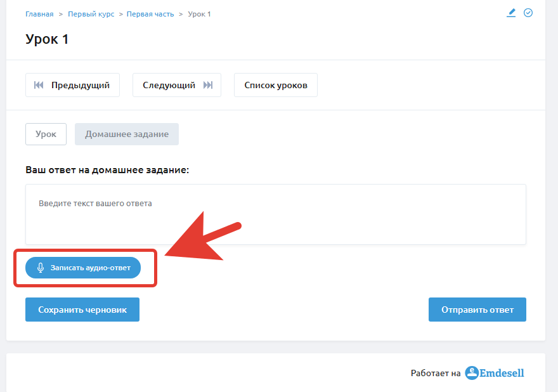The height and width of the screenshot is (392, 558).
Task: Click the pencil edit icon
Action: pos(511,13)
